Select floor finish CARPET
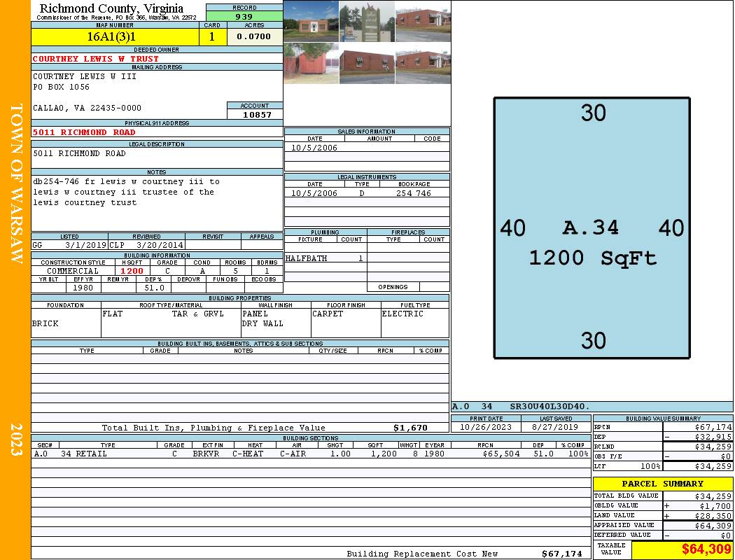Image resolution: width=735 pixels, height=560 pixels. (x=328, y=314)
